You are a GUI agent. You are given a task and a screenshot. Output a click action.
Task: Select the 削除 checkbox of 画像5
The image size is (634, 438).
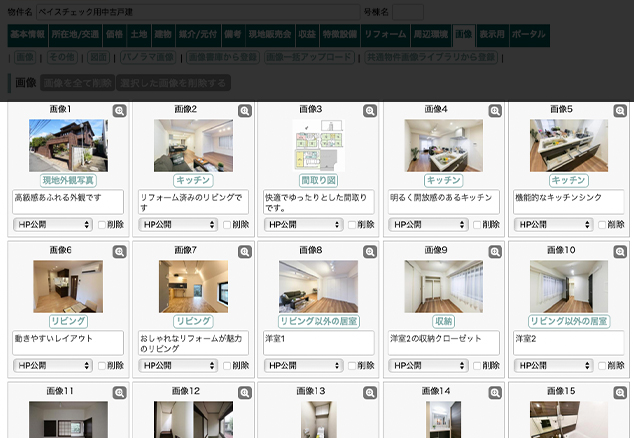(x=602, y=225)
